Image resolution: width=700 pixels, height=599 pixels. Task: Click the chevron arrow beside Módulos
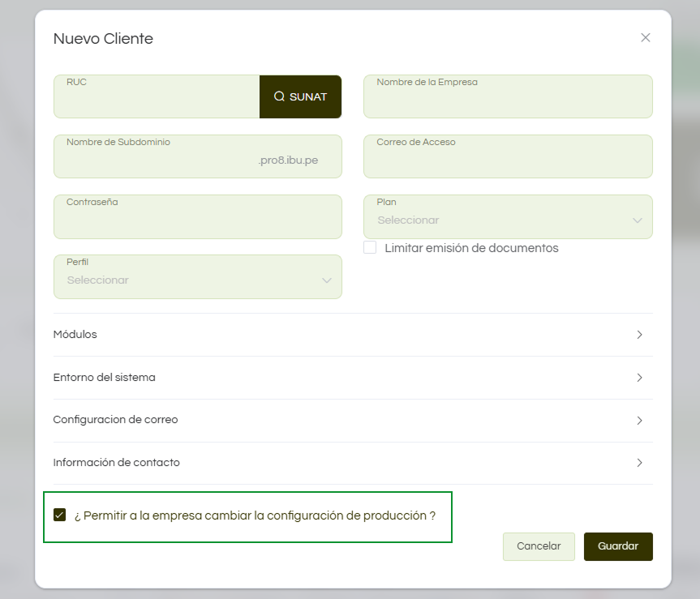click(x=639, y=335)
